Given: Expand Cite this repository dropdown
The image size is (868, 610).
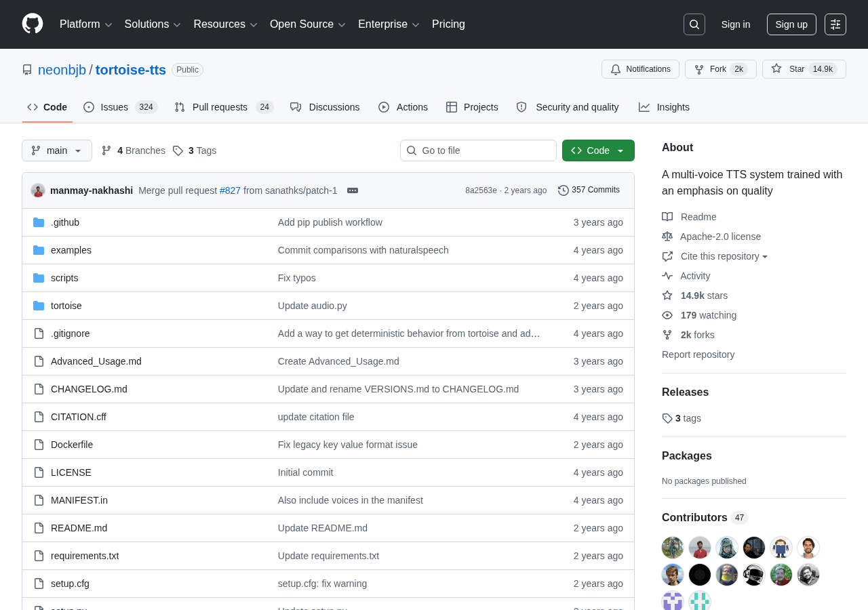Looking at the screenshot, I should point(724,256).
